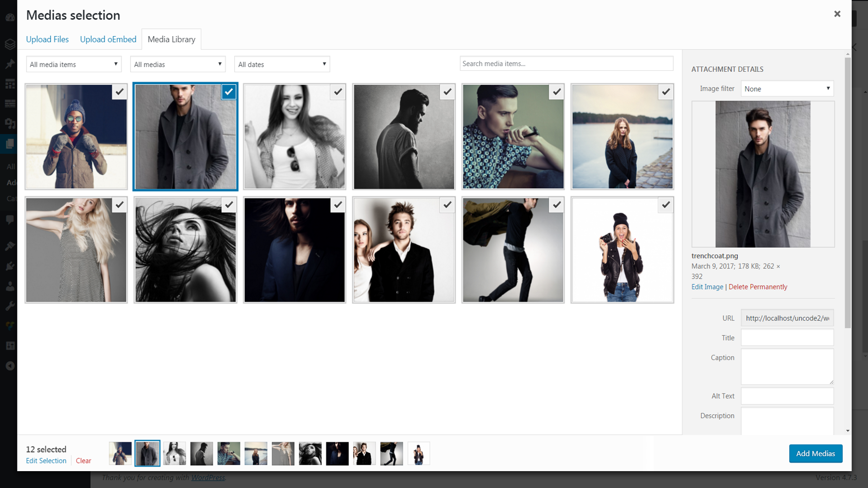Uncheck the selected trenchcoat man image checkmark
The width and height of the screenshot is (868, 488).
tap(229, 92)
